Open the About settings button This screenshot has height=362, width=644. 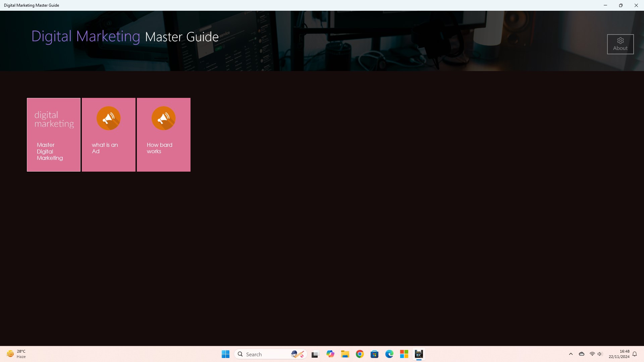click(x=620, y=44)
